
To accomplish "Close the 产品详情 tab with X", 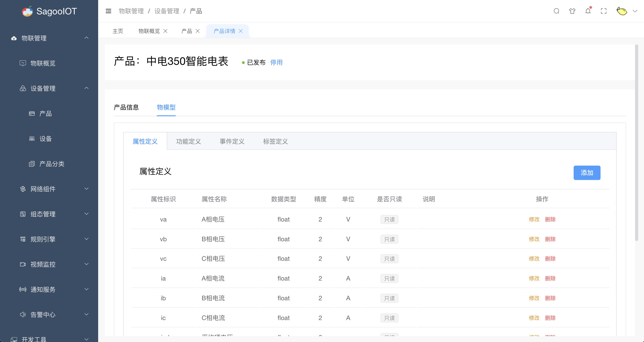I will tap(241, 31).
